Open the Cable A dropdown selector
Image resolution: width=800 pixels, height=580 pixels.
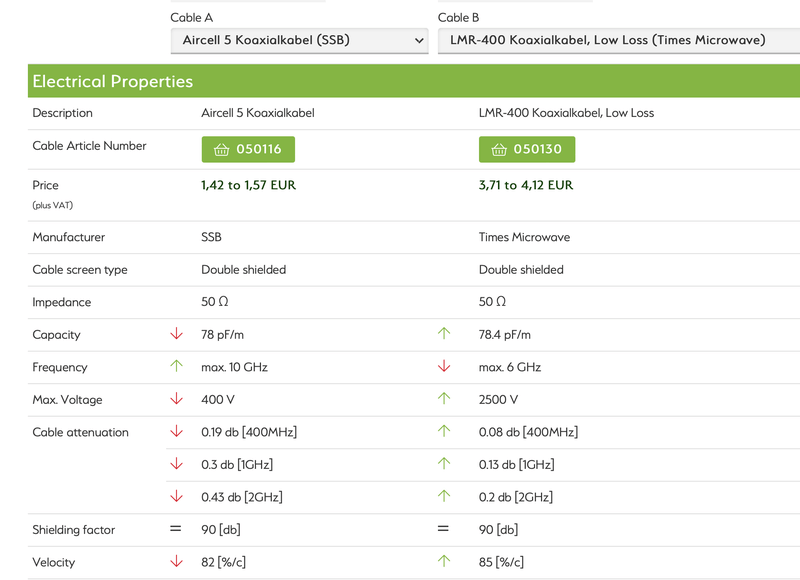pyautogui.click(x=300, y=41)
